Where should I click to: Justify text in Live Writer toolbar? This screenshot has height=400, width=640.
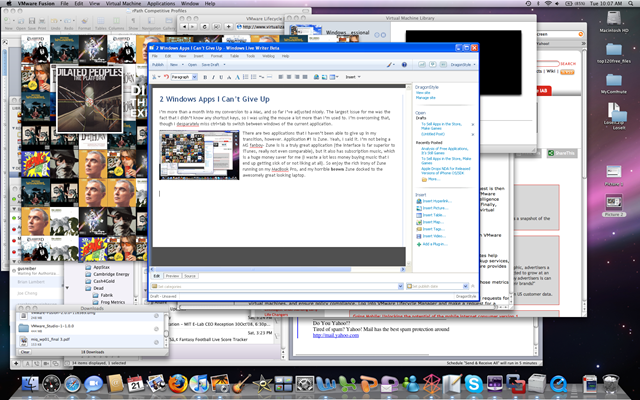[305, 77]
